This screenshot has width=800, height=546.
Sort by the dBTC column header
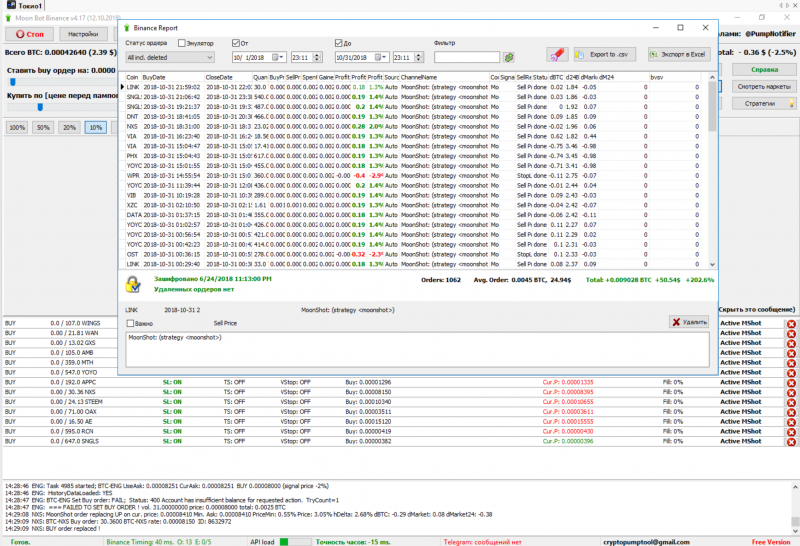pos(556,77)
